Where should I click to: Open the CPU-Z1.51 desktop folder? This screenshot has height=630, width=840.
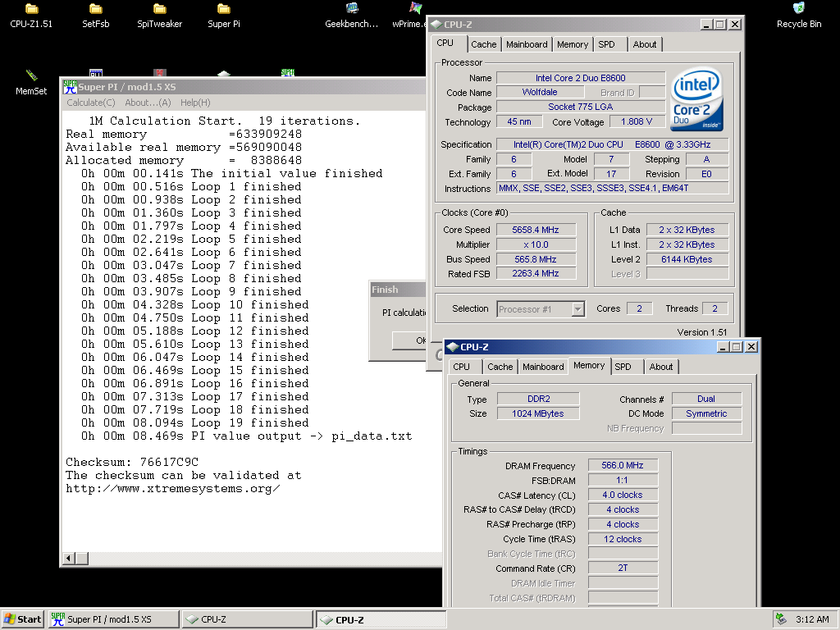pos(31,16)
